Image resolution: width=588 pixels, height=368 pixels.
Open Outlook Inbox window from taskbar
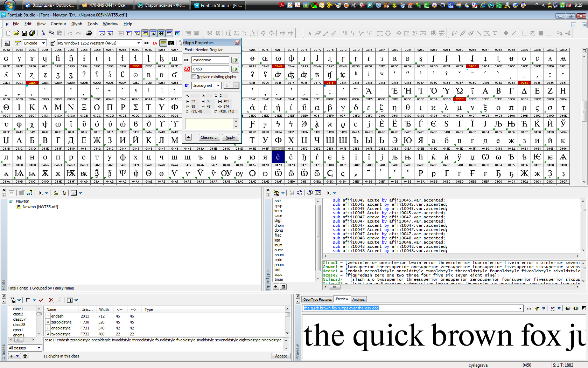point(50,5)
